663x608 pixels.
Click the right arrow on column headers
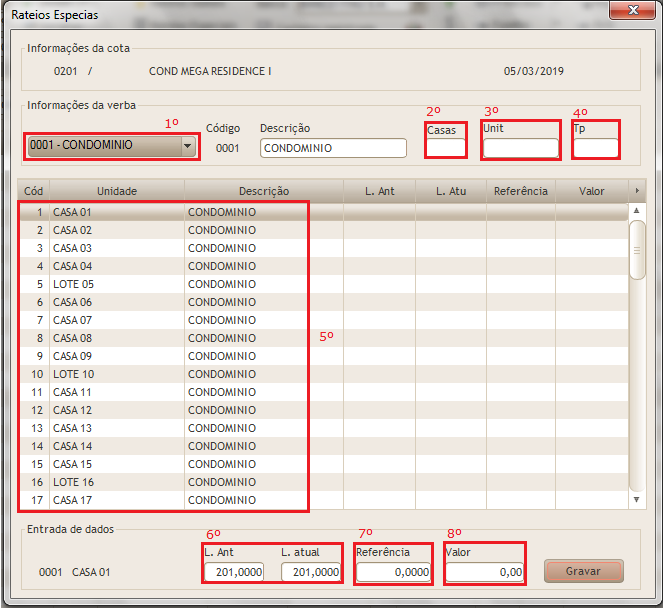coord(637,190)
